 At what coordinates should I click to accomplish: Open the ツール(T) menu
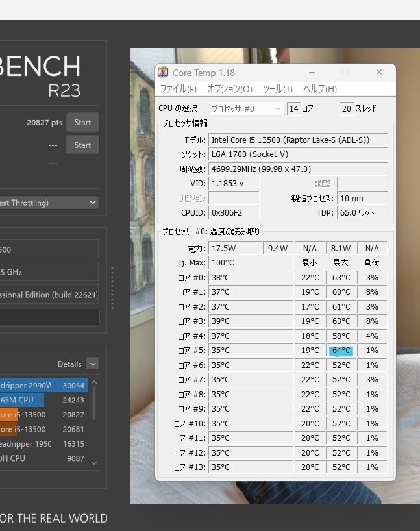(278, 89)
